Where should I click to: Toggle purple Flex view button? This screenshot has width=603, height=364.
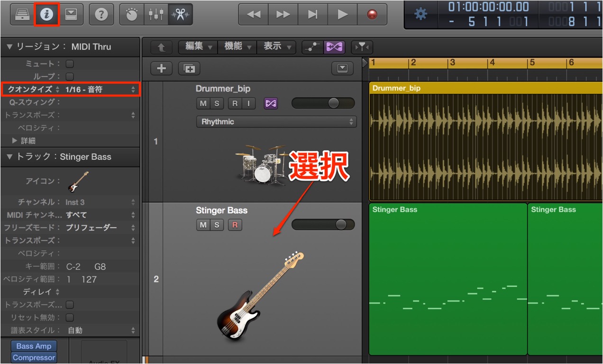point(334,47)
